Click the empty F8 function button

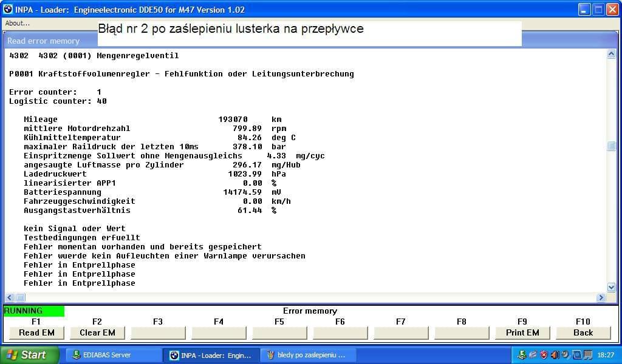tap(462, 332)
